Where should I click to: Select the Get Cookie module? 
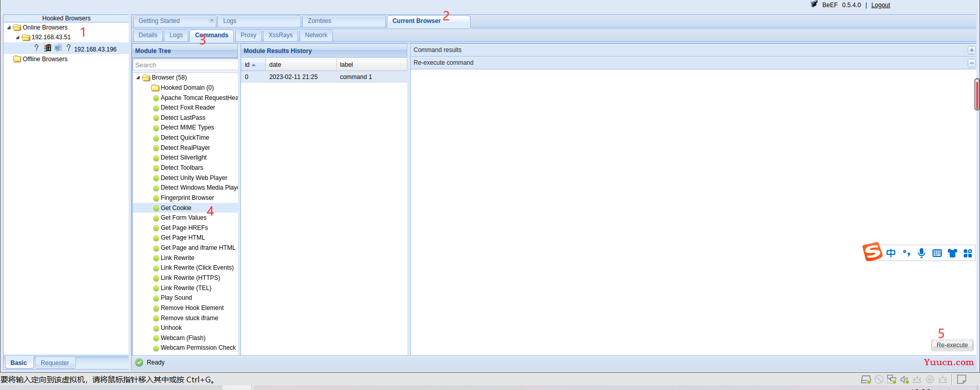[176, 208]
